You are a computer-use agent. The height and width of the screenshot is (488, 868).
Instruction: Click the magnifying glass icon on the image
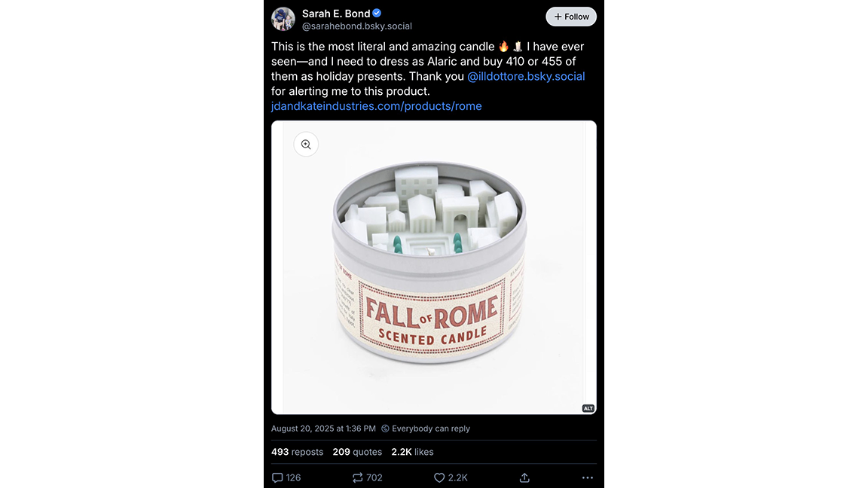click(x=306, y=144)
